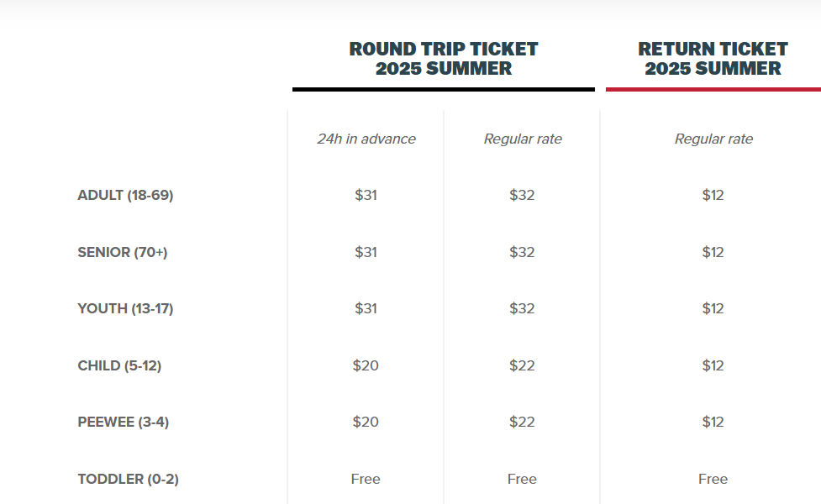
Task: Select the Adult (18-69) row label
Action: tap(125, 195)
